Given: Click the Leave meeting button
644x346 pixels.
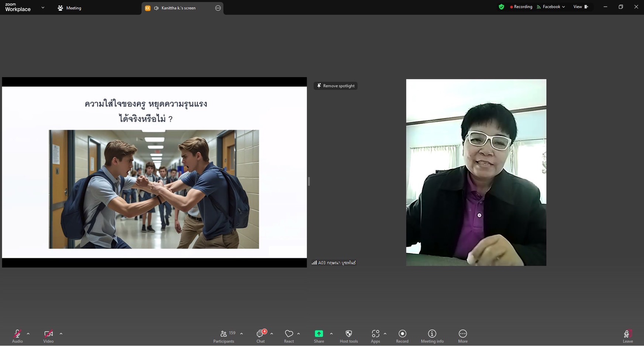Looking at the screenshot, I should [x=627, y=335].
